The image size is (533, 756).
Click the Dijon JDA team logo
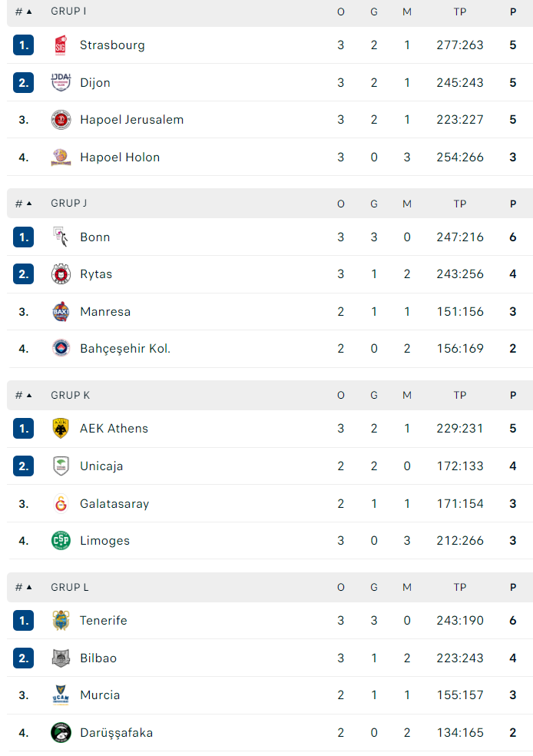[61, 82]
